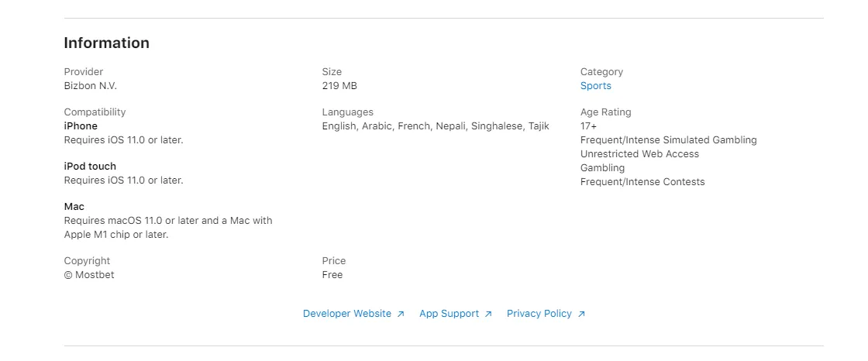Click the iPhone compatibility heading
The width and height of the screenshot is (868, 361).
coord(81,126)
